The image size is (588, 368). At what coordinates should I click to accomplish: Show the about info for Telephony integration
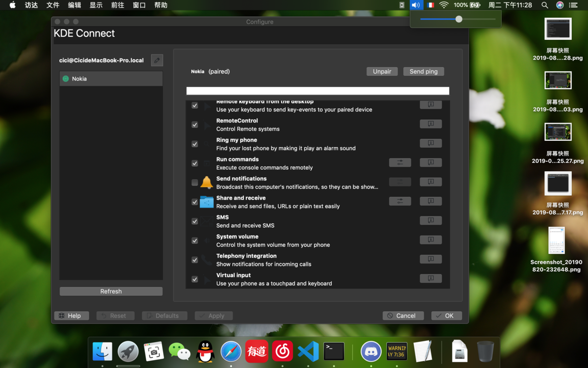click(x=431, y=259)
